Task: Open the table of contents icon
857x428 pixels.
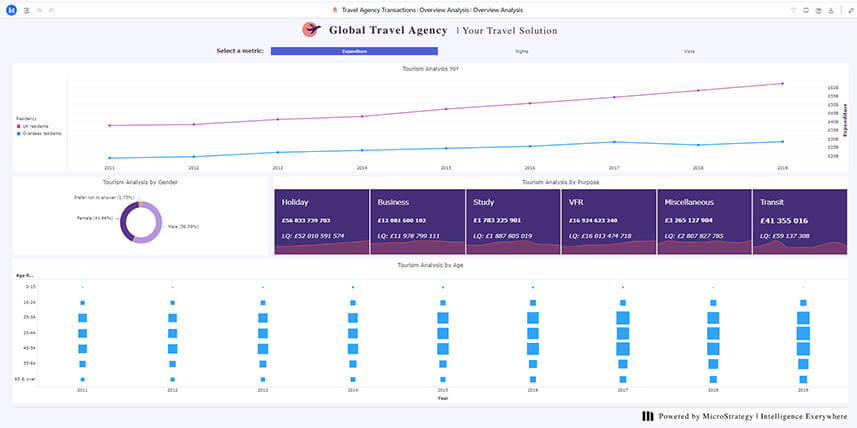Action: [x=27, y=10]
